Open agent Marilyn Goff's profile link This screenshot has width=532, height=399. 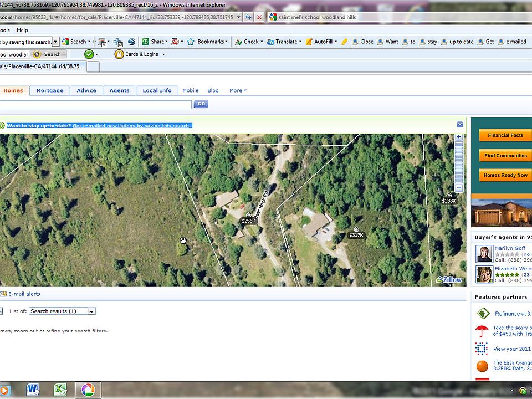(510, 248)
